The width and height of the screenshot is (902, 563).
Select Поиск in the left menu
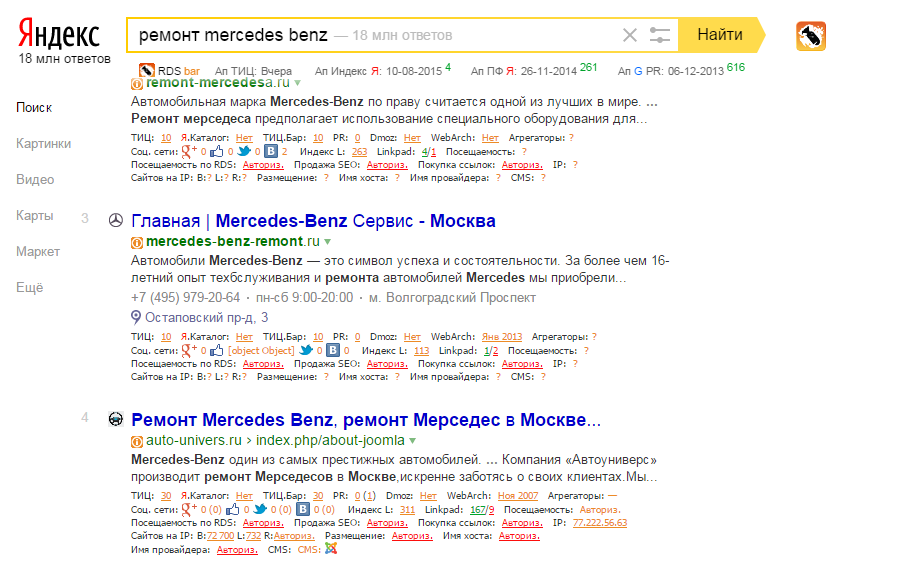(34, 108)
